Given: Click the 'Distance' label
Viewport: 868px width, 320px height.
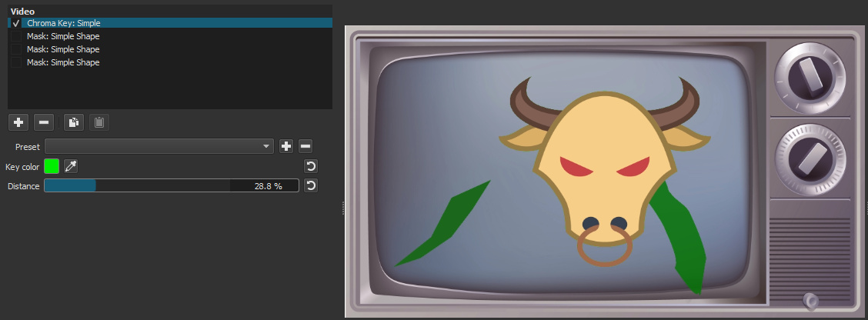Looking at the screenshot, I should 24,186.
